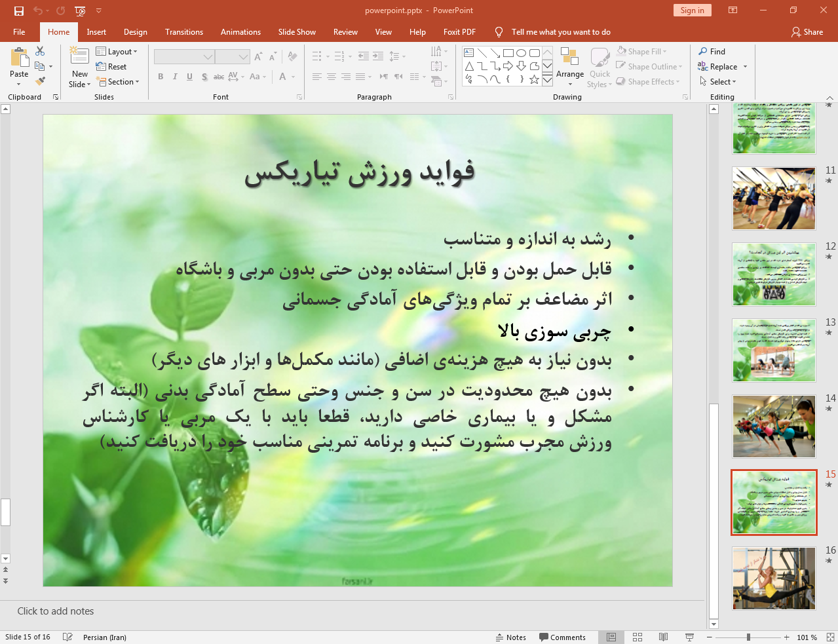
Task: Click the spell check status icon
Action: (x=67, y=637)
